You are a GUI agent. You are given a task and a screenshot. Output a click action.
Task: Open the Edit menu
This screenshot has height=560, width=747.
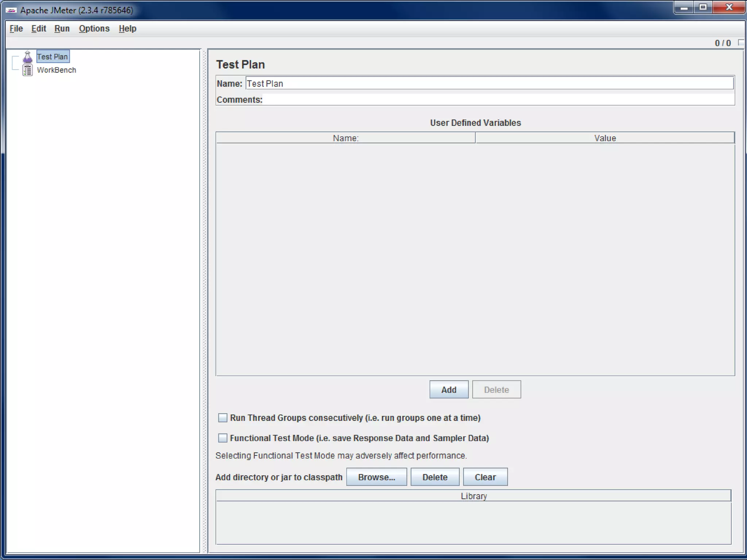coord(39,28)
